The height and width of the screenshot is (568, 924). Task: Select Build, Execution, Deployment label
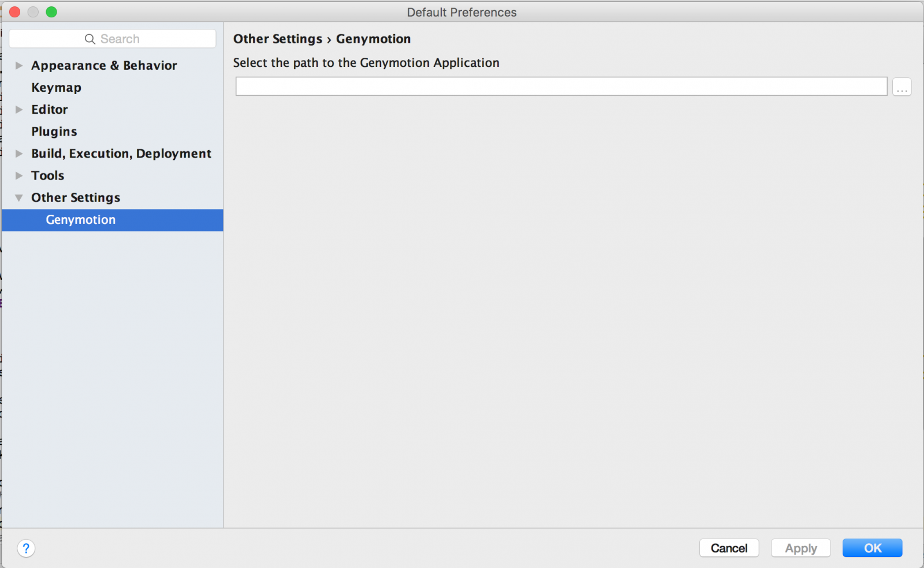[x=121, y=153]
